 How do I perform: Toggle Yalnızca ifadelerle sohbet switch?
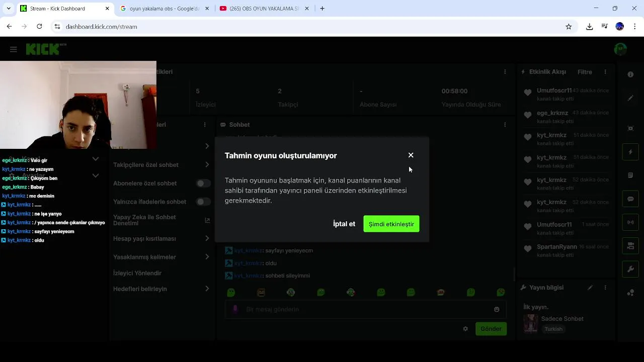tap(203, 202)
